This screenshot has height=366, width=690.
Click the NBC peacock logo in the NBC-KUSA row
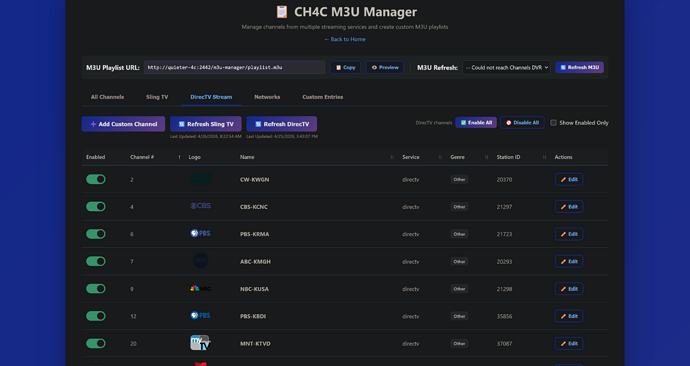201,289
